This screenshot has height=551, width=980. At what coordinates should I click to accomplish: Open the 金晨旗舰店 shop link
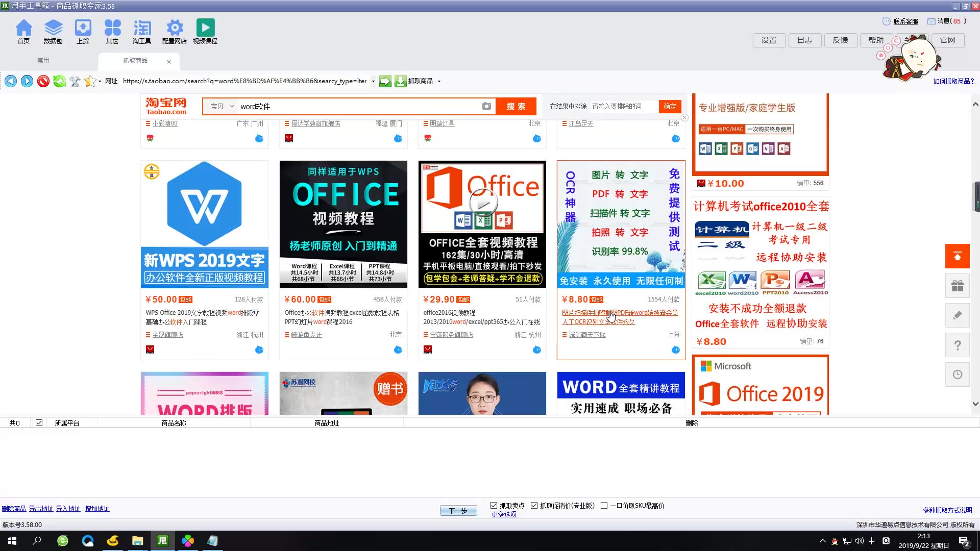point(167,335)
